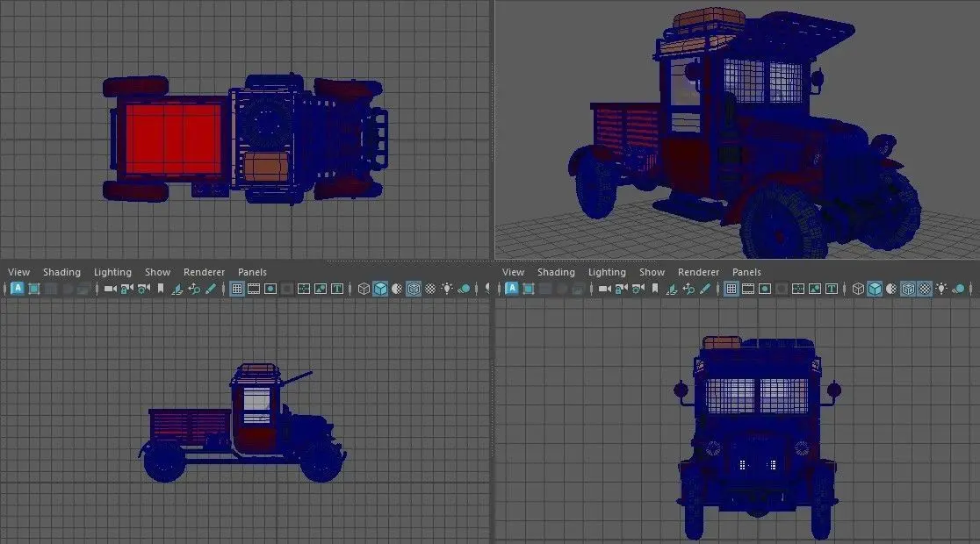Select the truck model in the perspective viewport
This screenshot has width=980, height=544.
tap(744, 134)
